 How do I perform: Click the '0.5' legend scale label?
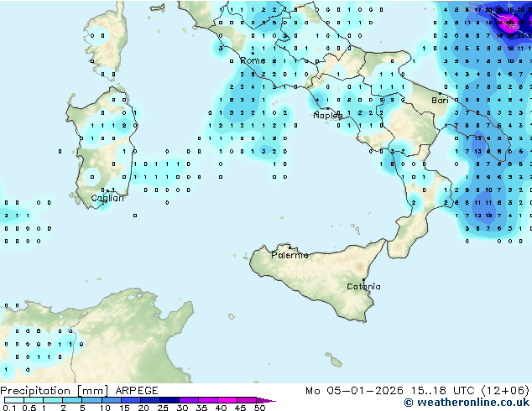29,408
